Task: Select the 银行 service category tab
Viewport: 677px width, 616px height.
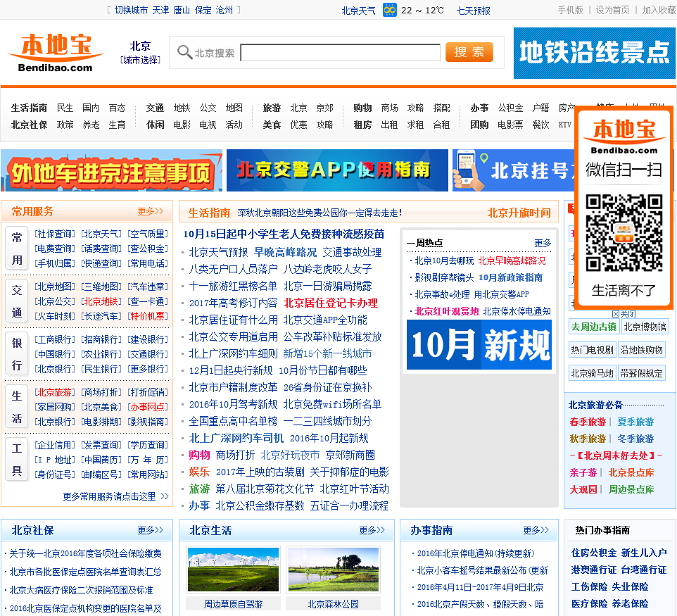Action: 17,354
